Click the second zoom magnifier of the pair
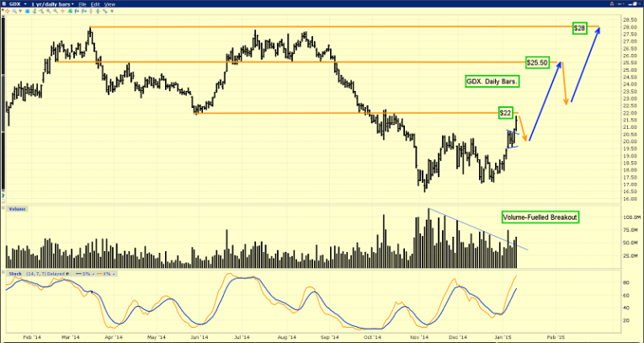This screenshot has width=644, height=343. click(56, 11)
